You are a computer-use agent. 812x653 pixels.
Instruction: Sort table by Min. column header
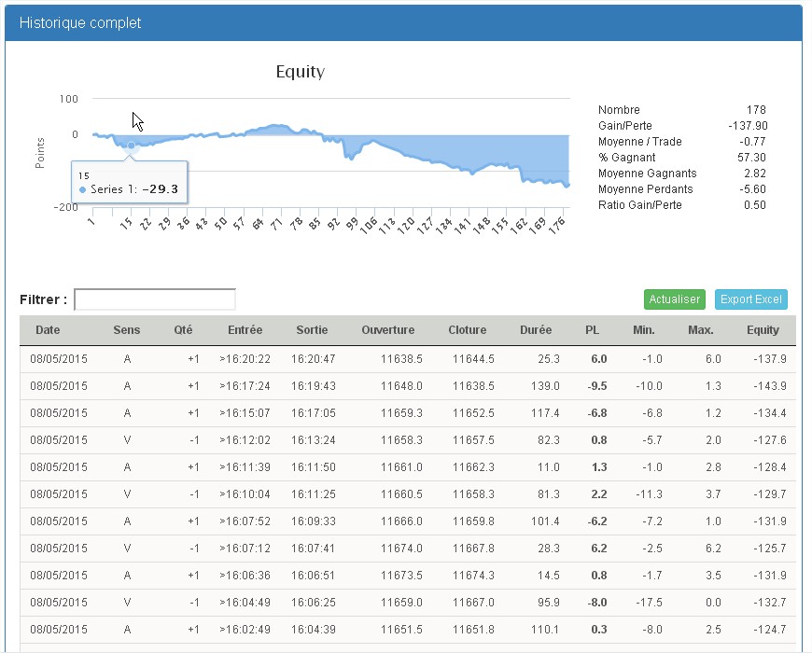click(643, 330)
